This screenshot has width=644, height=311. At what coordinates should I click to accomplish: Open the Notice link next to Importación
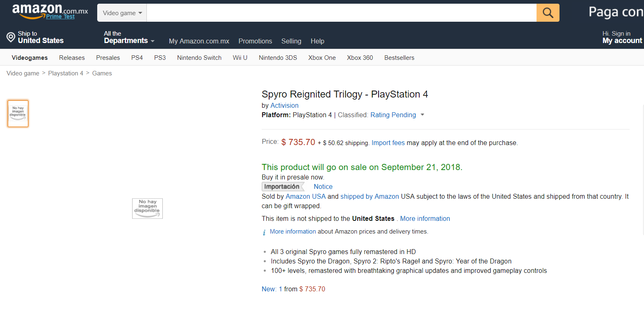point(323,187)
